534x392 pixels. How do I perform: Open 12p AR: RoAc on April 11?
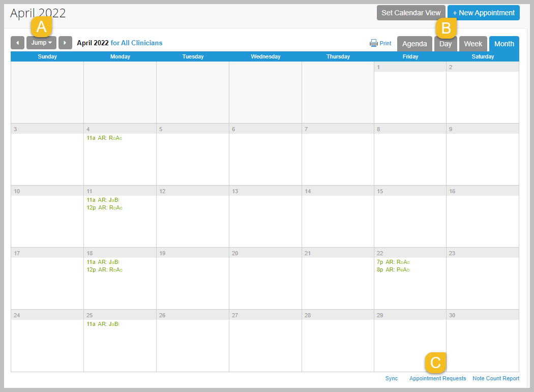pos(105,208)
